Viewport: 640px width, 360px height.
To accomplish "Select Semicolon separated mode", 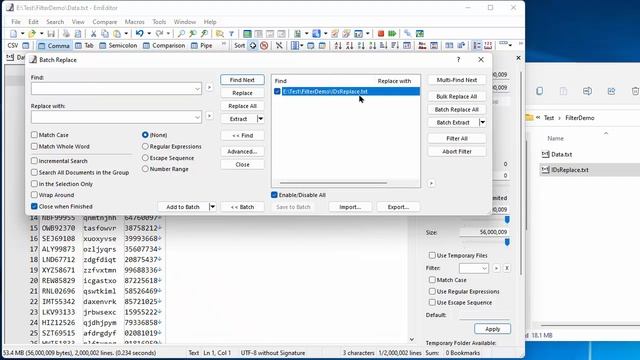I will 118,46.
